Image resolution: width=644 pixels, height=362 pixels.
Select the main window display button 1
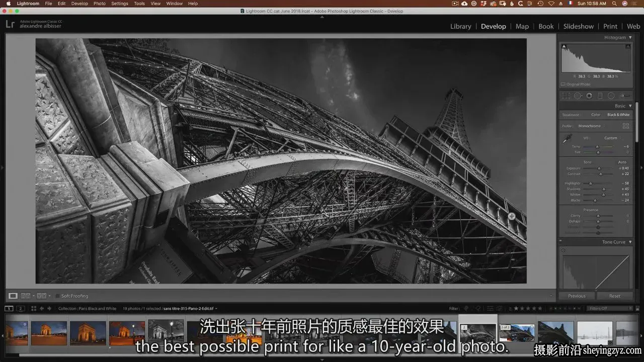pos(9,309)
